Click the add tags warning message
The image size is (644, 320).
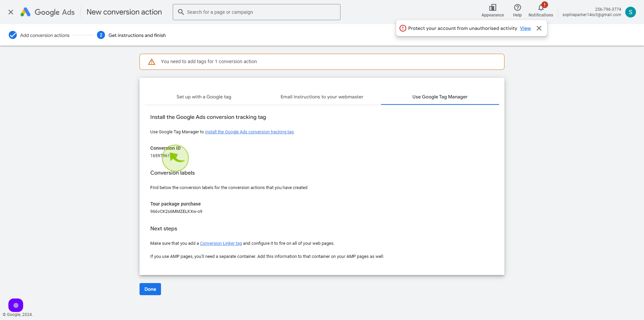click(x=209, y=61)
